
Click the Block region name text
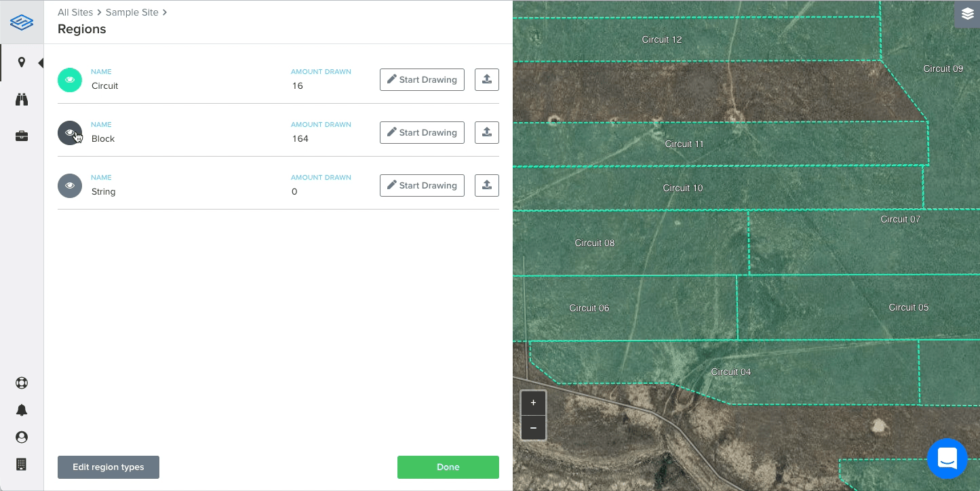pos(103,139)
